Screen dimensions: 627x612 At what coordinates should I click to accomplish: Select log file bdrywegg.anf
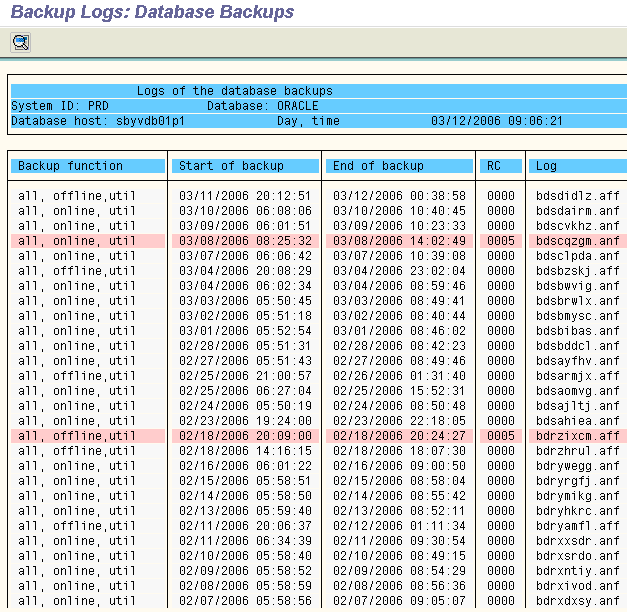pos(577,466)
